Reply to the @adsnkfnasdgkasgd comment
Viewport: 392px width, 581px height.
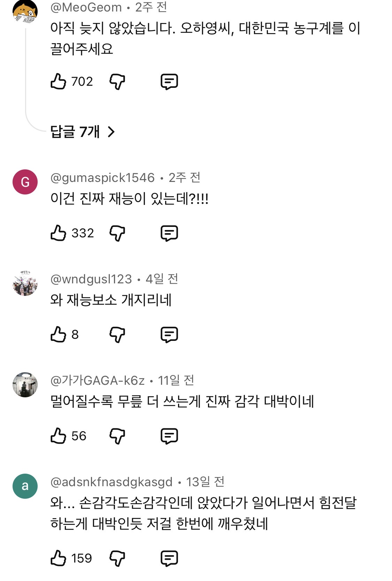[x=169, y=558]
